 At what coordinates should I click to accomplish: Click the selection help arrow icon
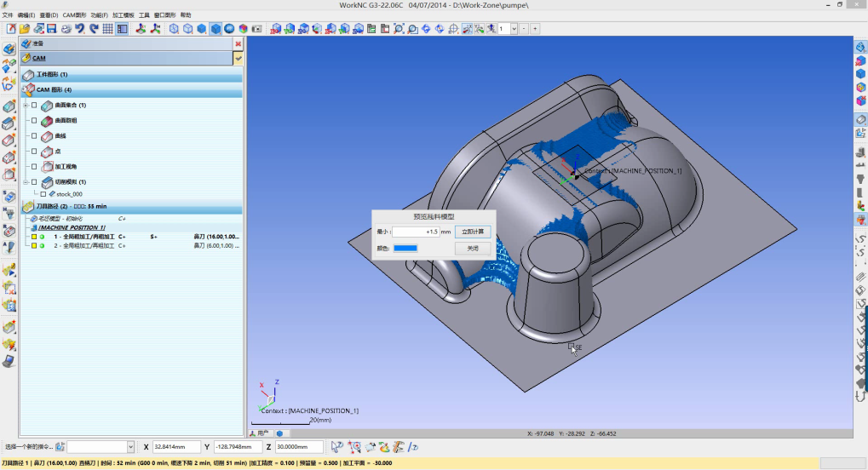pyautogui.click(x=337, y=447)
